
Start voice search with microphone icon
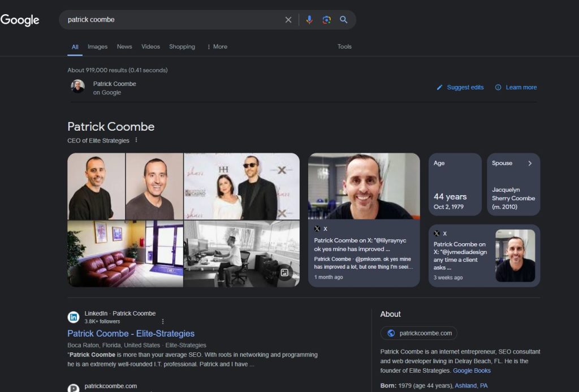tap(309, 20)
